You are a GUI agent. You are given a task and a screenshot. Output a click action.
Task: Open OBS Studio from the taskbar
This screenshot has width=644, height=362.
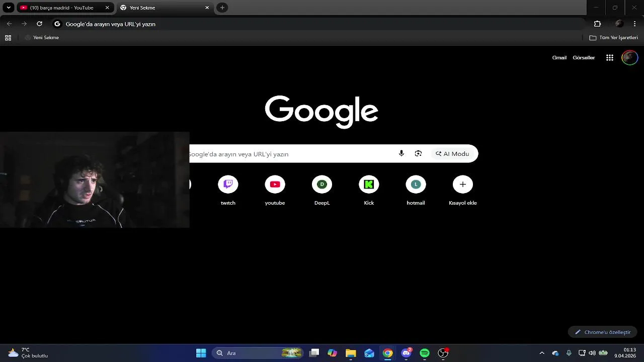[443, 353]
